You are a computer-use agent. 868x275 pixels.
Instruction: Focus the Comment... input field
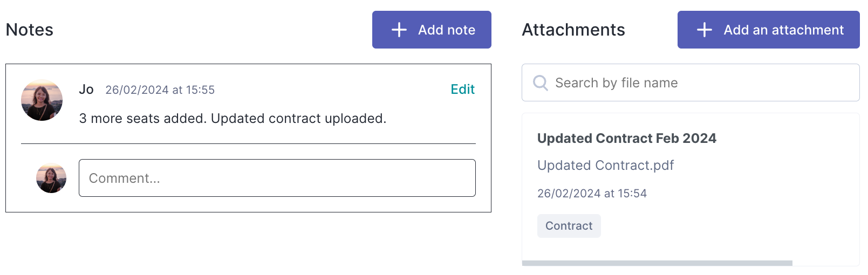tap(277, 178)
